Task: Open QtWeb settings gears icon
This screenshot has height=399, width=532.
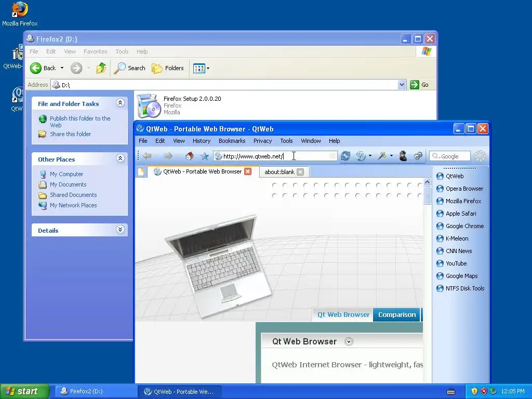Action: click(418, 156)
